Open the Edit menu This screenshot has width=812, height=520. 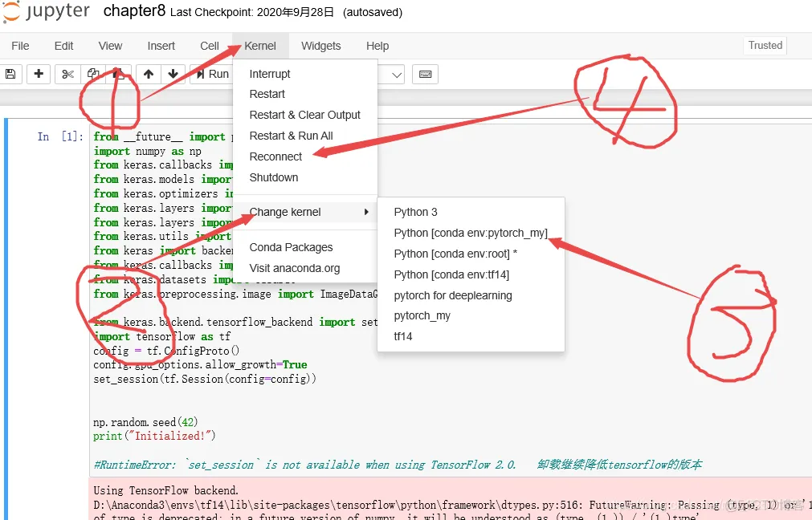tap(63, 46)
